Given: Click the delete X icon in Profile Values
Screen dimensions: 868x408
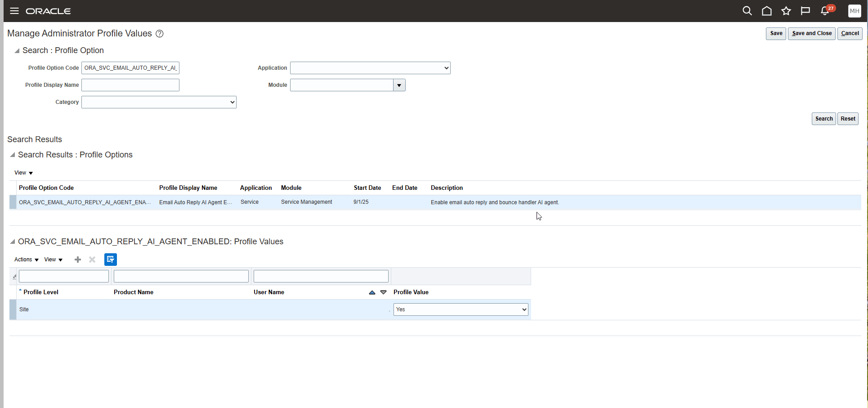Looking at the screenshot, I should click(x=92, y=260).
